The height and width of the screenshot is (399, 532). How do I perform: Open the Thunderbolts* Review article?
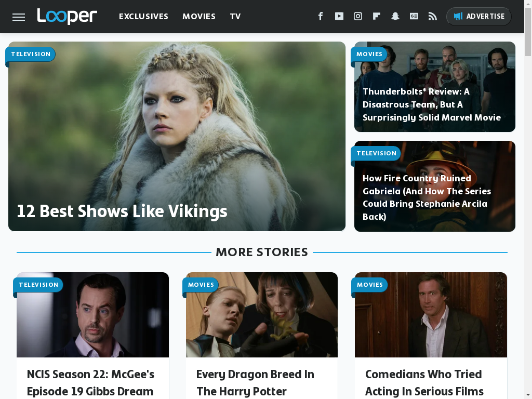point(432,104)
